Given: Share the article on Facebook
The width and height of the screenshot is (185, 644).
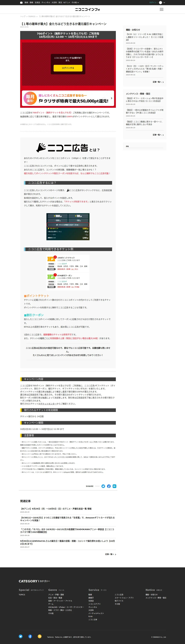Looking at the screenshot, I should (109, 486).
